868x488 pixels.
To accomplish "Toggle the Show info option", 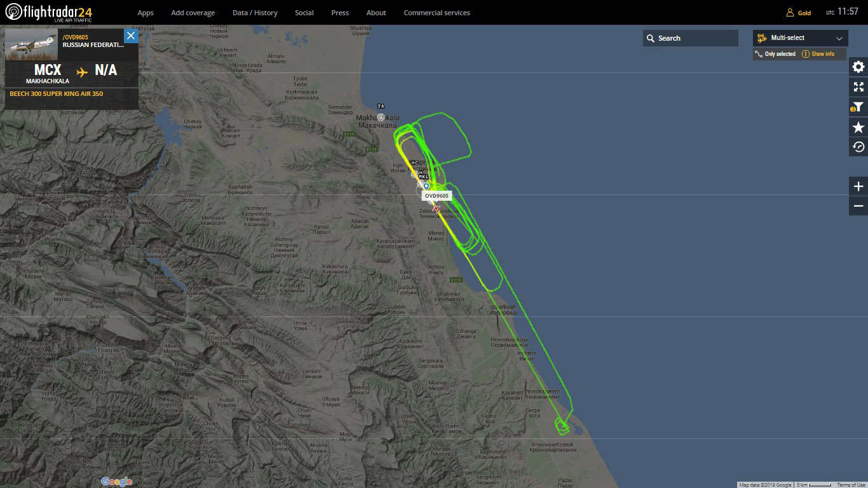I will pos(818,54).
